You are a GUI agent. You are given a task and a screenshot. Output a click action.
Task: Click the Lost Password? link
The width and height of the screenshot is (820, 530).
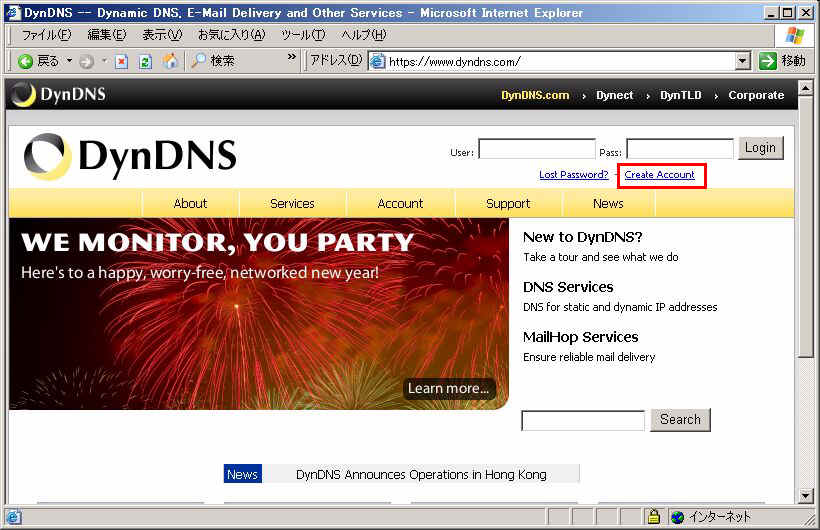(x=574, y=175)
